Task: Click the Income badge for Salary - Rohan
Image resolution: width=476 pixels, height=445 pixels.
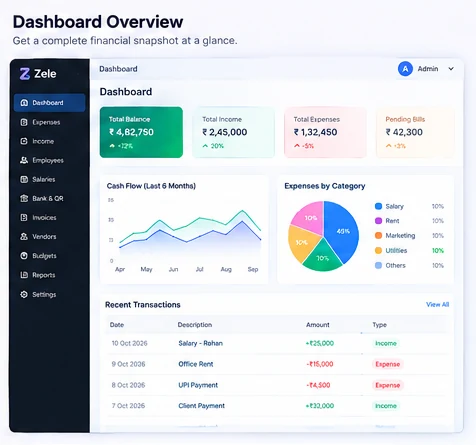Action: click(386, 343)
